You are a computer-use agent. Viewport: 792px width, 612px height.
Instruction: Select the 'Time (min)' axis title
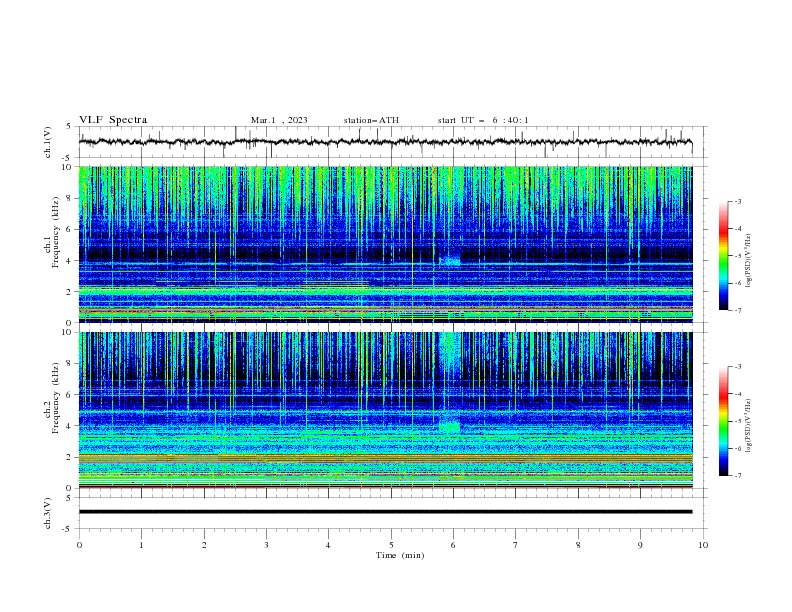tap(400, 555)
